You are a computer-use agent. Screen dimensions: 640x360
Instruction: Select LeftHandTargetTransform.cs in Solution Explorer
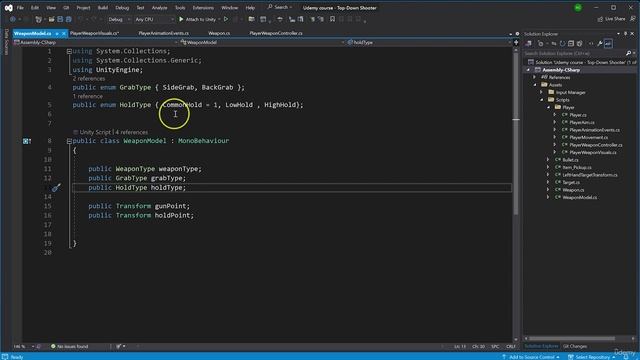590,175
